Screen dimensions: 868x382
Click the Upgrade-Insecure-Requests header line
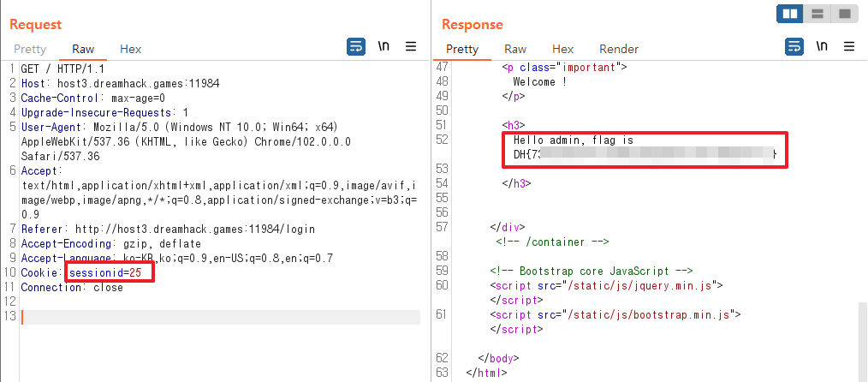pos(104,113)
